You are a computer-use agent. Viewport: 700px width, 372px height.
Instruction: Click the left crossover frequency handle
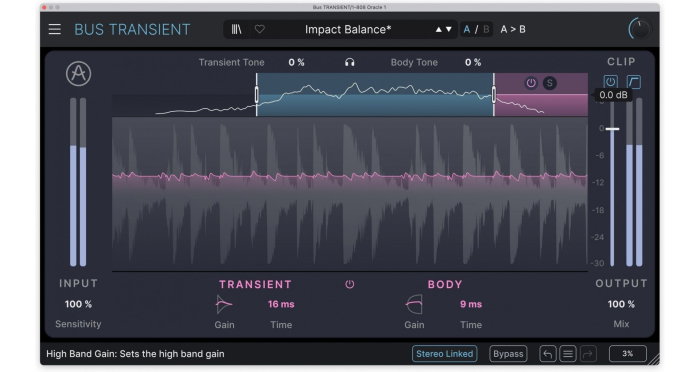[257, 95]
